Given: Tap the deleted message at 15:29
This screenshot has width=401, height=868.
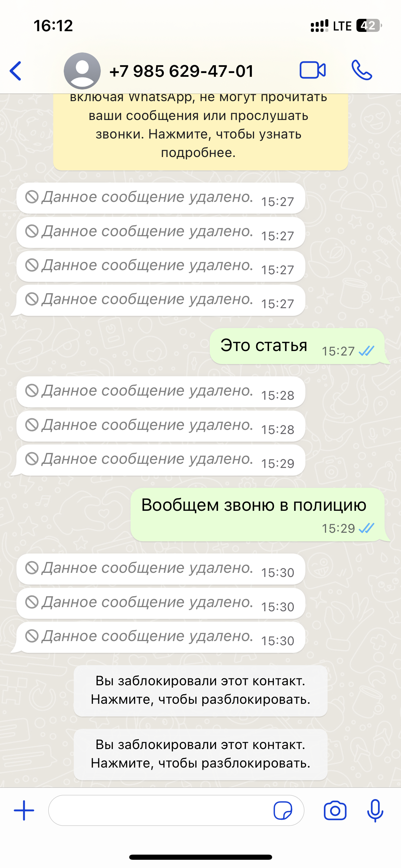Looking at the screenshot, I should 161,460.
